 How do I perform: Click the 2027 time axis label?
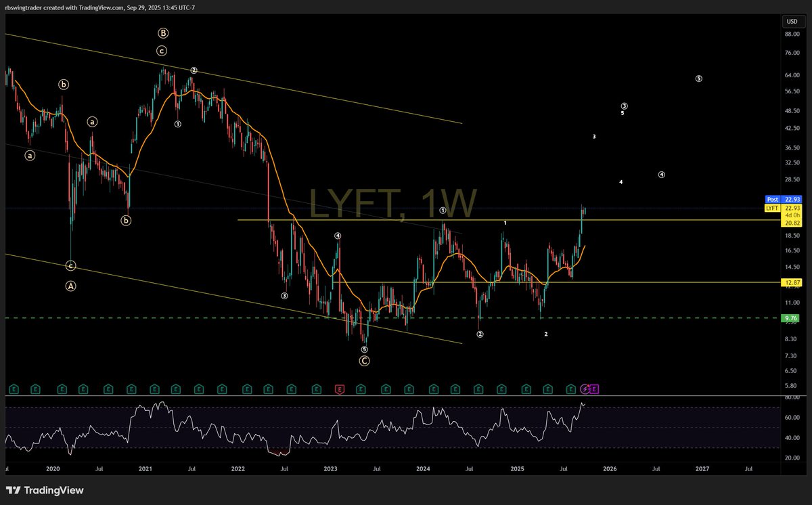pos(702,468)
